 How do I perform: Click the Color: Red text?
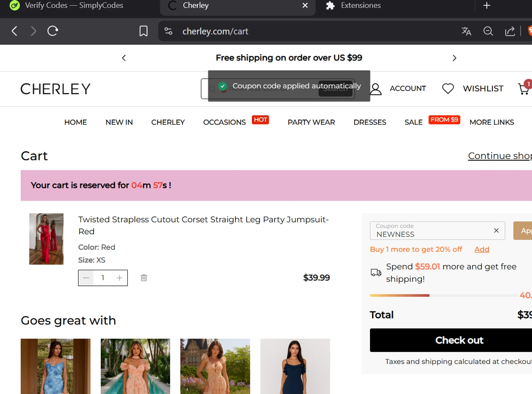pyautogui.click(x=96, y=247)
